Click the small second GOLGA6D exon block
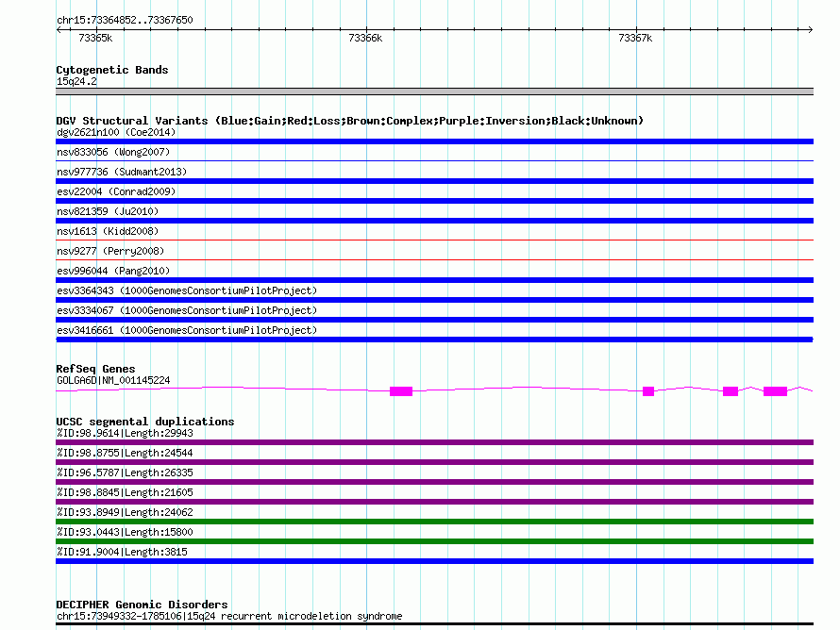The height and width of the screenshot is (630, 840). coord(648,391)
